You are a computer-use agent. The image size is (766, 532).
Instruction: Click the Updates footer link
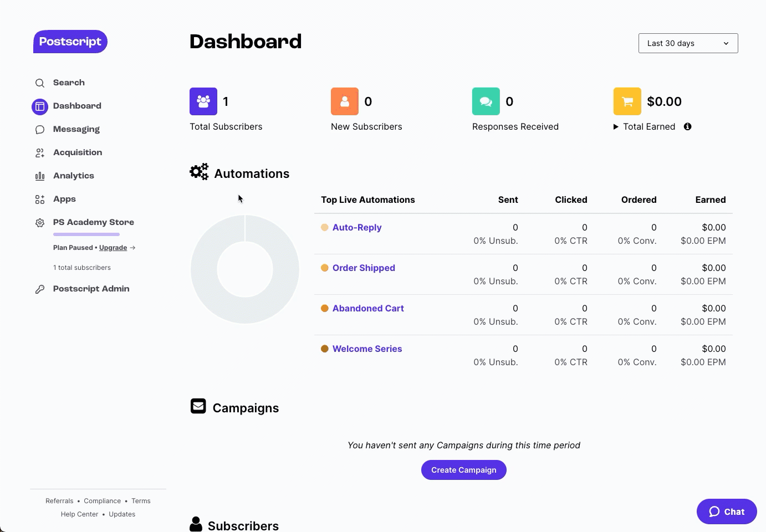(x=122, y=514)
